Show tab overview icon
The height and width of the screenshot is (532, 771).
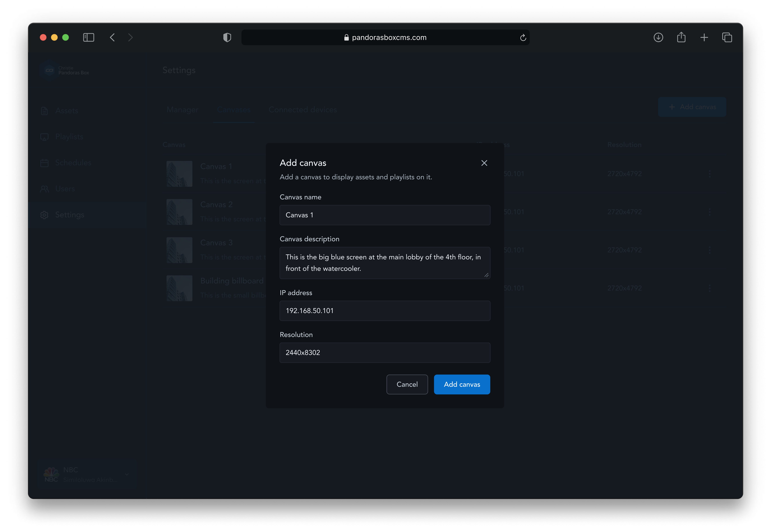pyautogui.click(x=727, y=37)
